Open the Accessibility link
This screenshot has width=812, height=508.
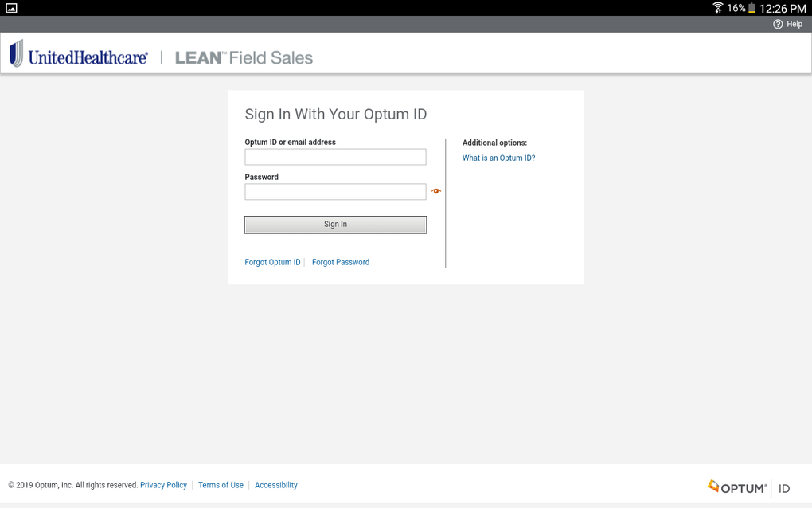[275, 485]
